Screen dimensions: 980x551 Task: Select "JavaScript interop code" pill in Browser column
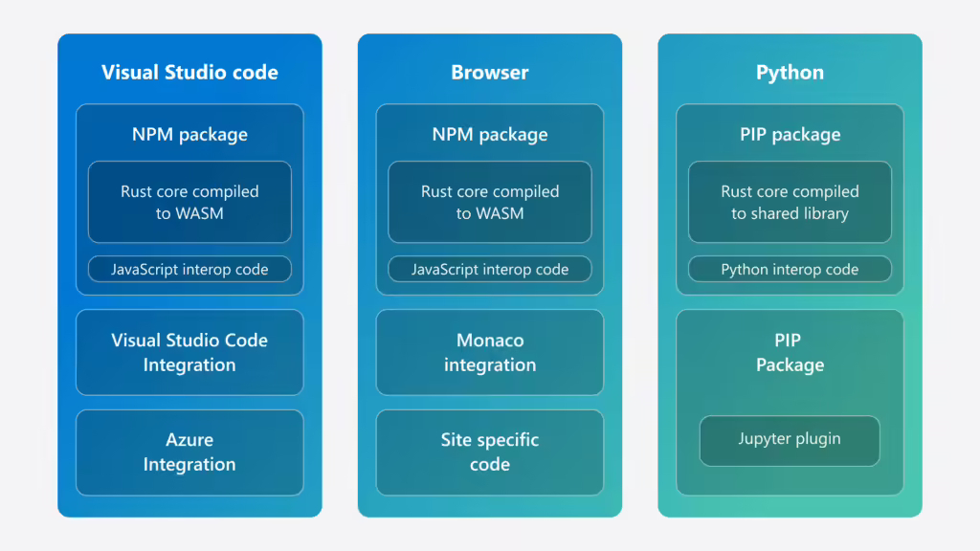pyautogui.click(x=490, y=269)
